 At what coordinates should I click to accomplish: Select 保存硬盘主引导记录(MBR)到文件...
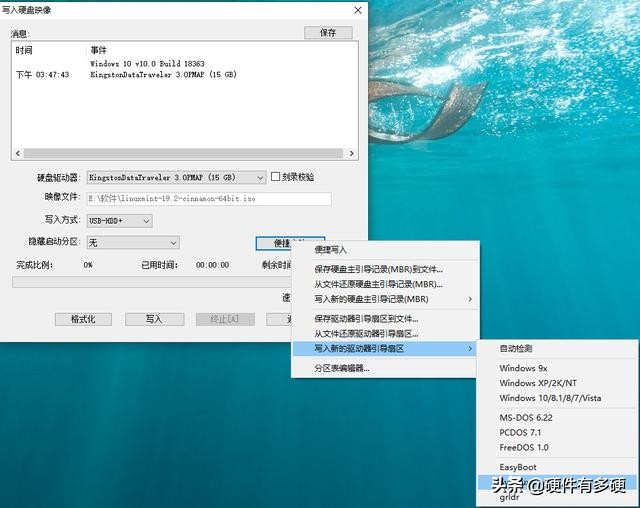pos(384,269)
